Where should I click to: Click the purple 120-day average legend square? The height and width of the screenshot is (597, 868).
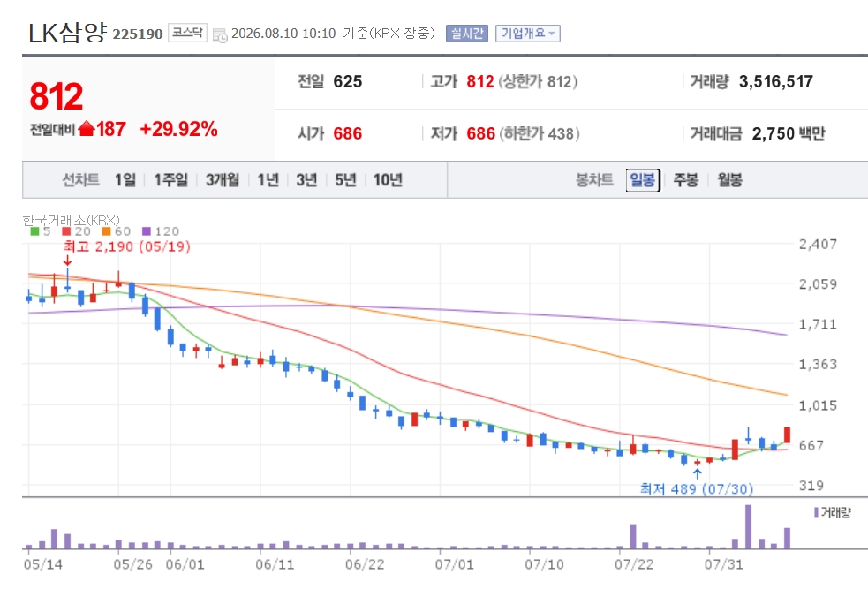[147, 231]
